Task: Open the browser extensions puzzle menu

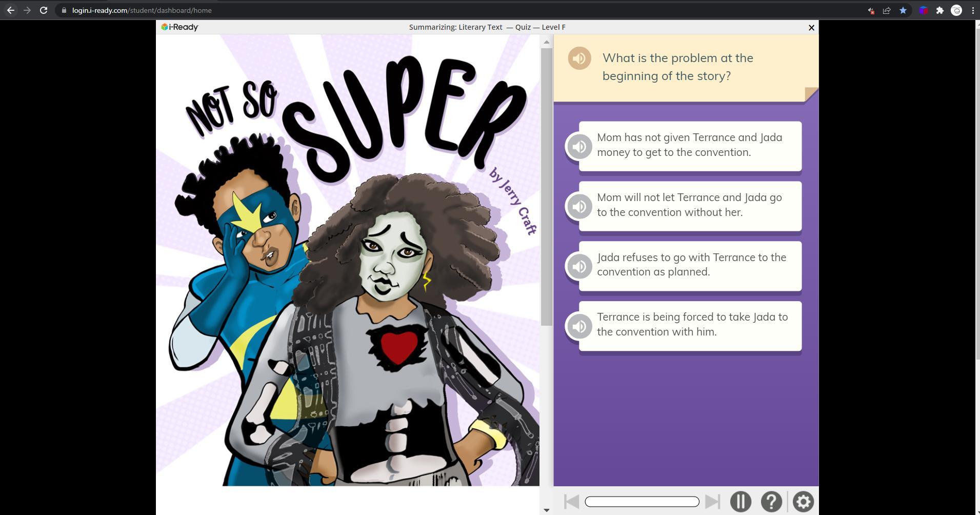Action: tap(940, 10)
